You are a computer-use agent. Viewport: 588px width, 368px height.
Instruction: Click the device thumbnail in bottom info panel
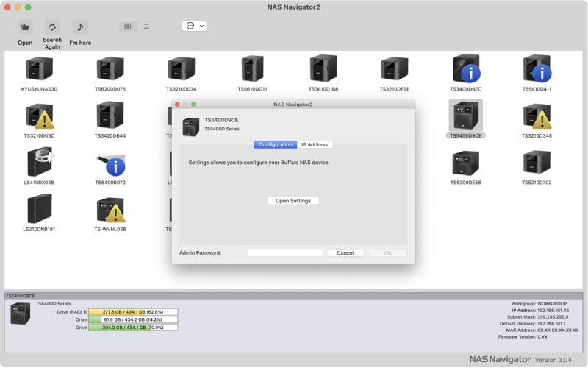click(21, 314)
